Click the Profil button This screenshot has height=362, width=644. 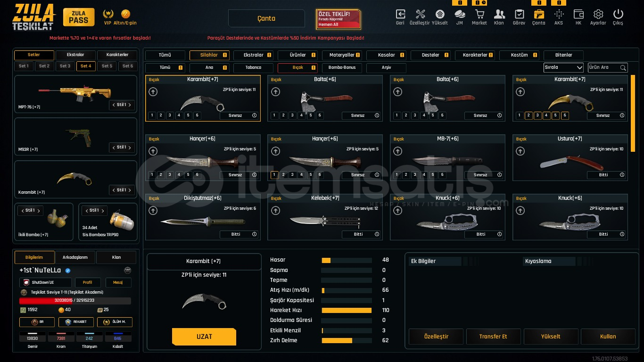pyautogui.click(x=88, y=282)
